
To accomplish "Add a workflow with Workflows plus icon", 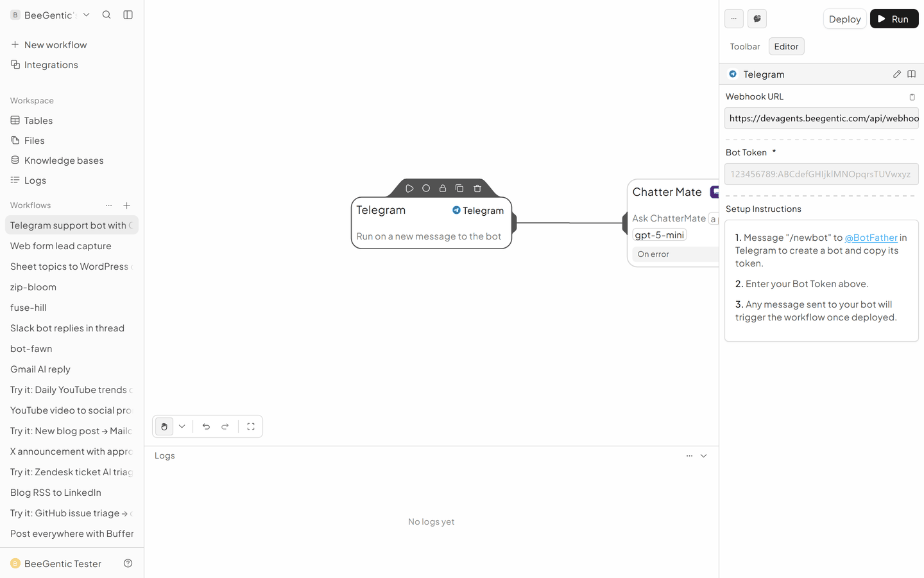I will [x=127, y=206].
